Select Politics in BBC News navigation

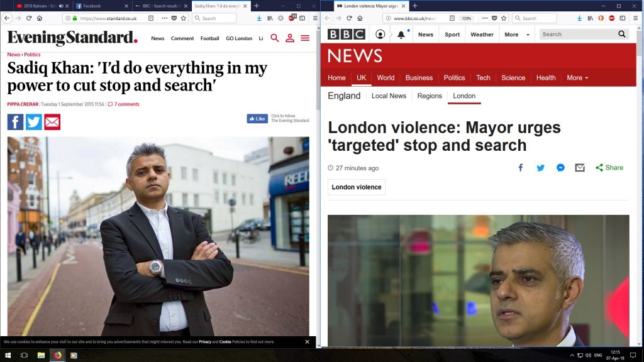coord(454,78)
